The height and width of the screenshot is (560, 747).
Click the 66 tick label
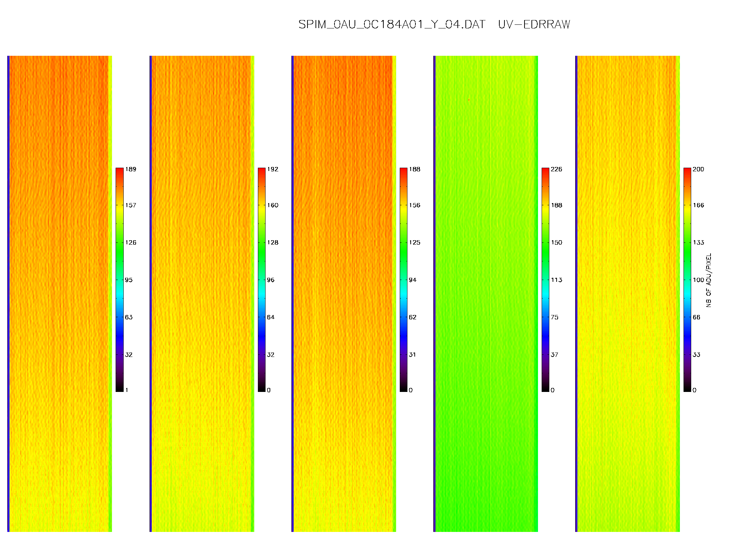click(x=696, y=317)
